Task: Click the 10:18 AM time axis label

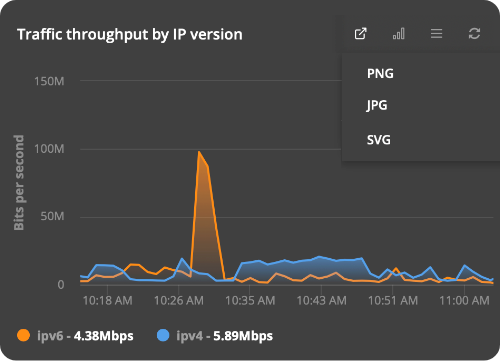Action: click(x=107, y=301)
